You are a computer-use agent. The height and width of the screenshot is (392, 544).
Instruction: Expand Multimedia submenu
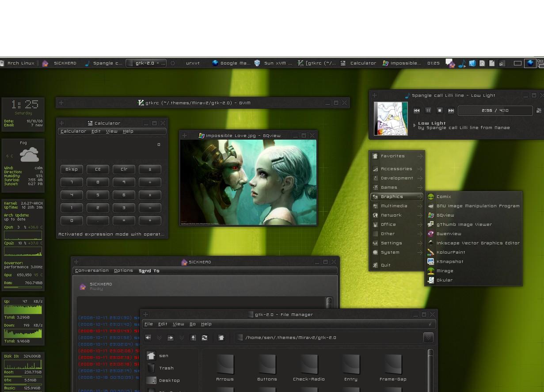point(397,206)
